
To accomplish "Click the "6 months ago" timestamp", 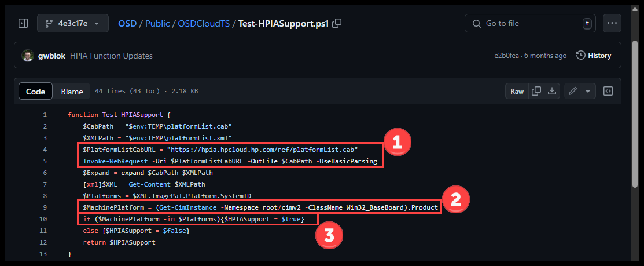I will point(546,56).
